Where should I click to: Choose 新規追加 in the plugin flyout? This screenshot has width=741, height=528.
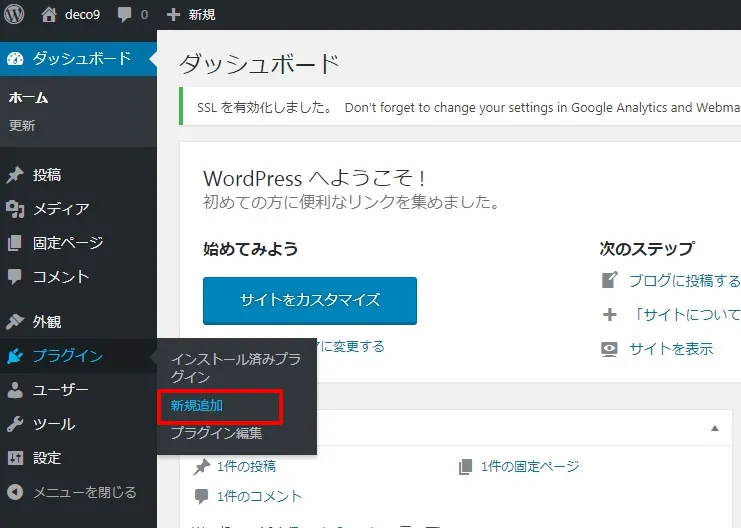(197, 406)
